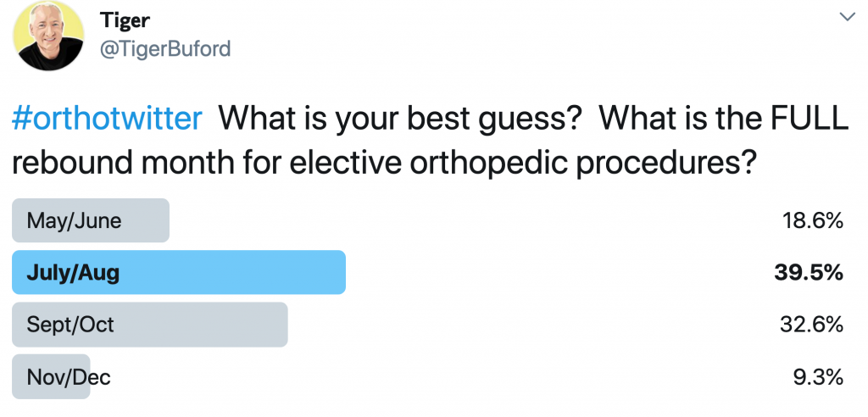
Task: Click Tiger's profile avatar photo
Action: 48,36
